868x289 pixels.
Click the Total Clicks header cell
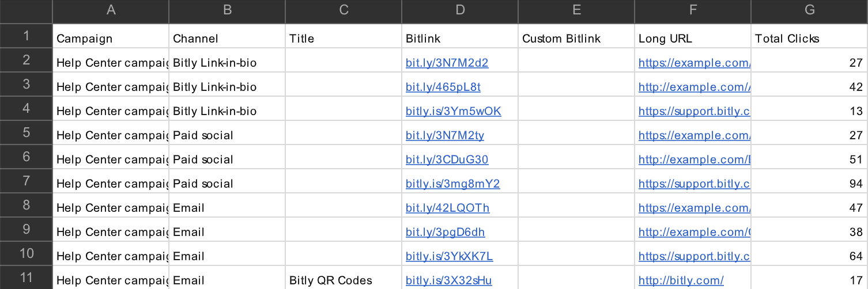pyautogui.click(x=809, y=36)
